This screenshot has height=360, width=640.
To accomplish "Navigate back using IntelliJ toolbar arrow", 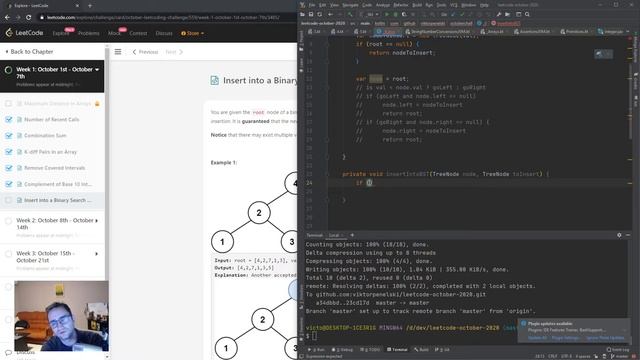I will [x=331, y=14].
